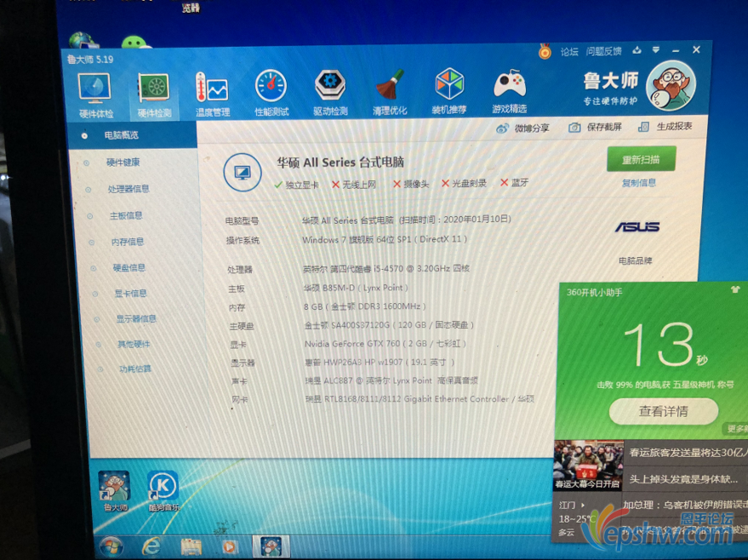Image resolution: width=748 pixels, height=560 pixels.
Task: Open 功耗估算 power estimate
Action: pyautogui.click(x=135, y=369)
